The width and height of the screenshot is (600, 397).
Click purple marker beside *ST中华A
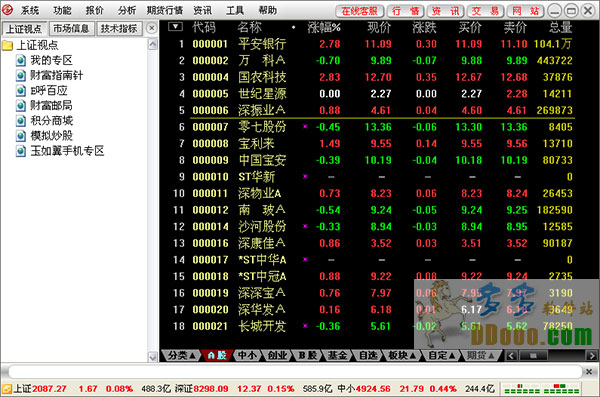(x=305, y=259)
